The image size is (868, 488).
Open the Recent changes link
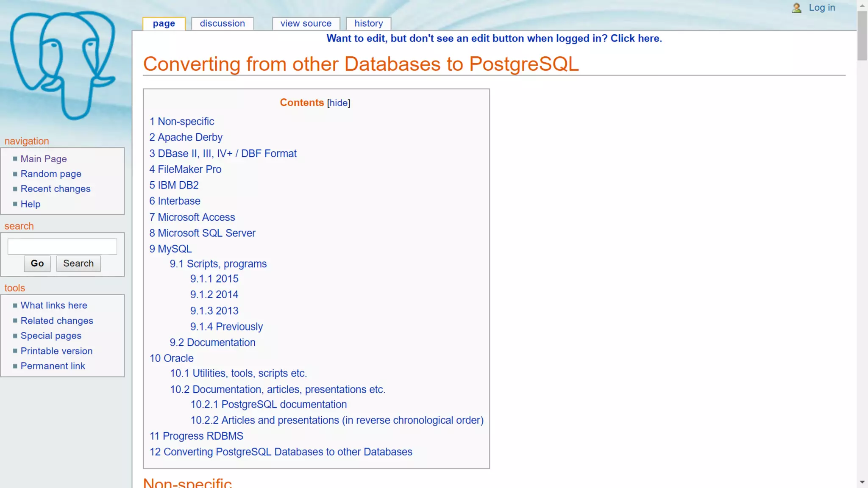coord(56,189)
